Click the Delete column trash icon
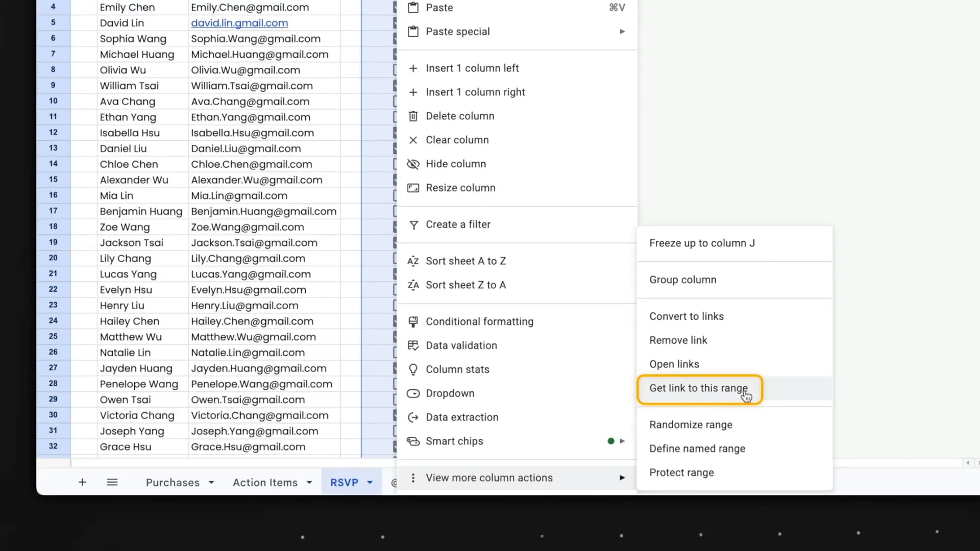 (413, 116)
